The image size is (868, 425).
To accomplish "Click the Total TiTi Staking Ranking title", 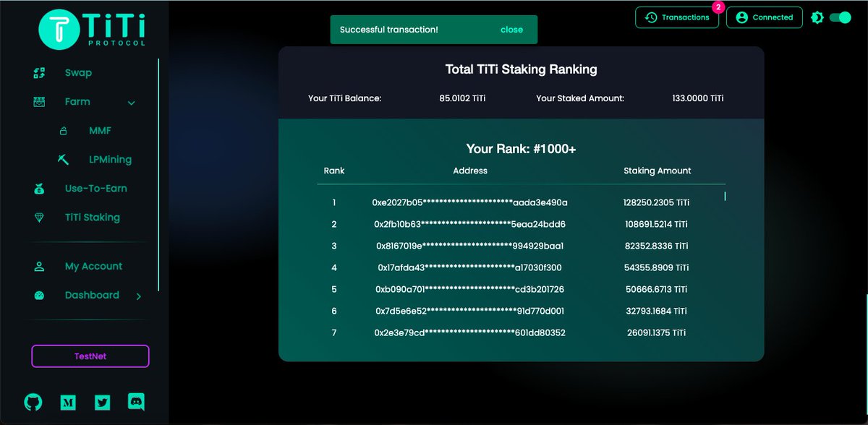I will coord(521,69).
